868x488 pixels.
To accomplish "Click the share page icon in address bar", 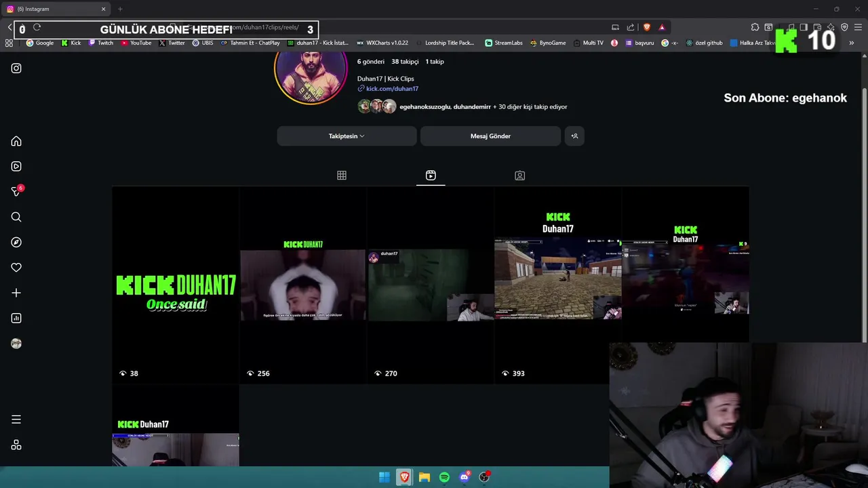I will pos(631,28).
